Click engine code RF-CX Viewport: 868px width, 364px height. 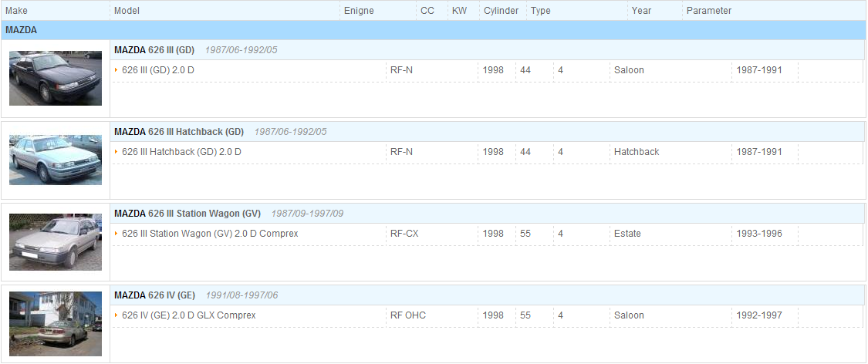[x=404, y=234]
